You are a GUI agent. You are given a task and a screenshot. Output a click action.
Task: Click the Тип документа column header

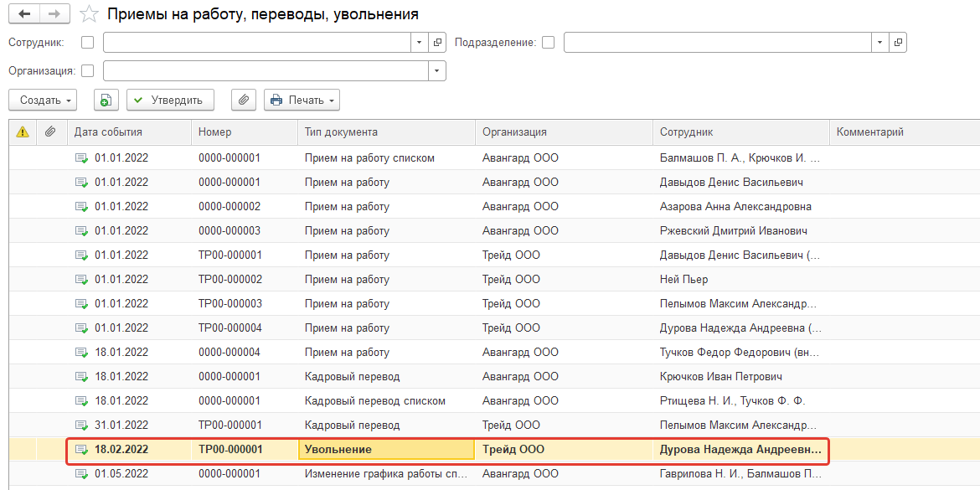[341, 132]
